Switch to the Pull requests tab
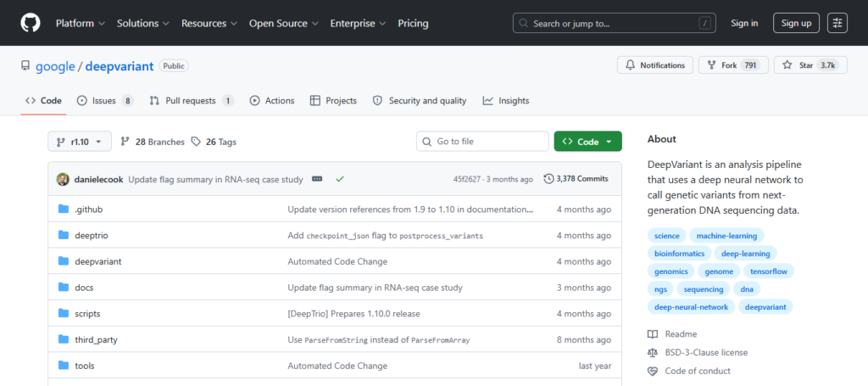Viewport: 868px width, 386px height. point(192,101)
